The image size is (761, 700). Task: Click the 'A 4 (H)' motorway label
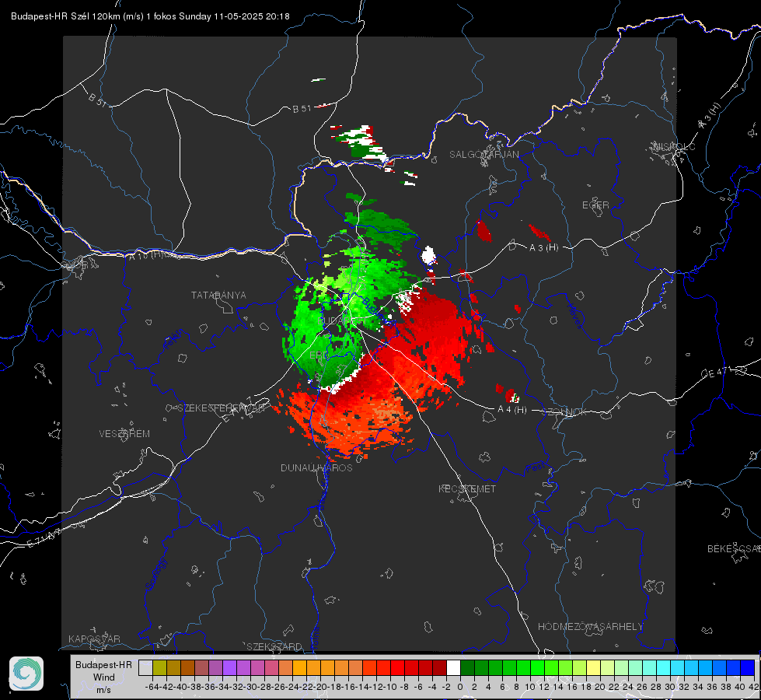pyautogui.click(x=512, y=410)
